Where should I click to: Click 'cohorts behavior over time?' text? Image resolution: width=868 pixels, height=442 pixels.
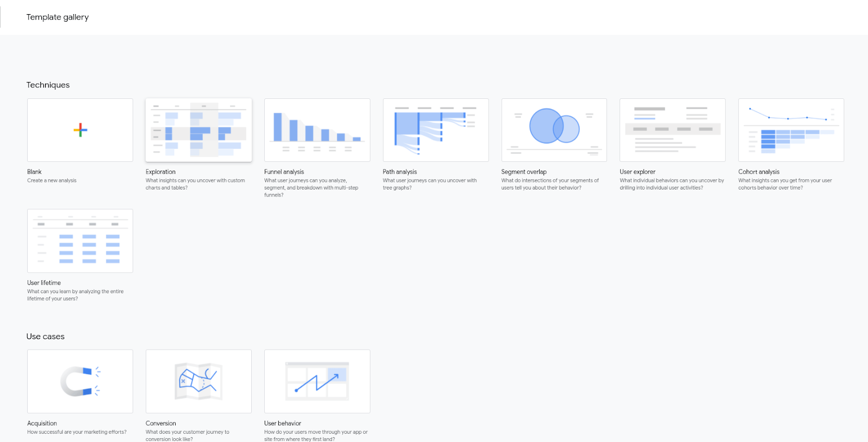[770, 188]
